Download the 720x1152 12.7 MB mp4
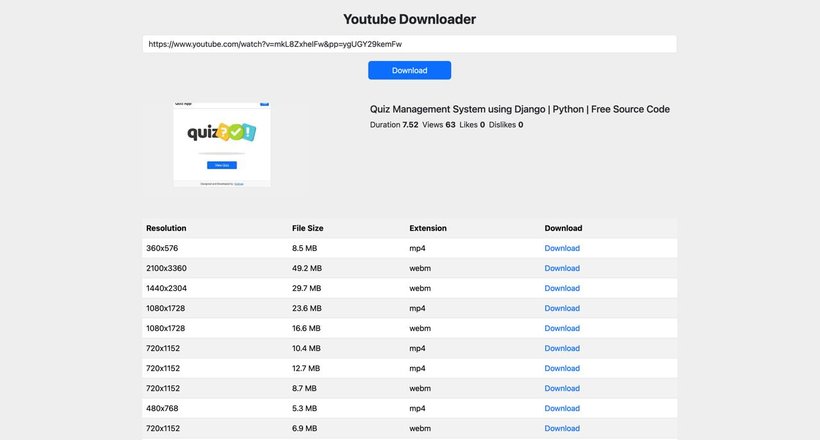This screenshot has height=440, width=820. tap(562, 368)
